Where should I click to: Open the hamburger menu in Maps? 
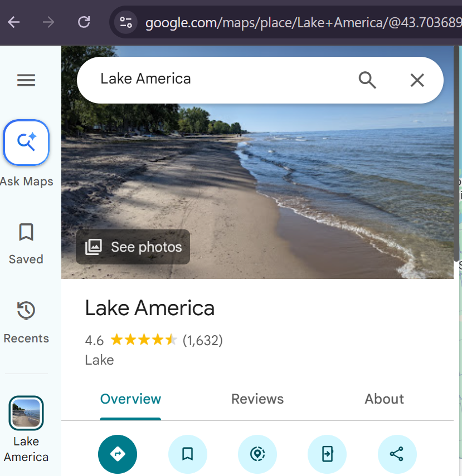26,80
